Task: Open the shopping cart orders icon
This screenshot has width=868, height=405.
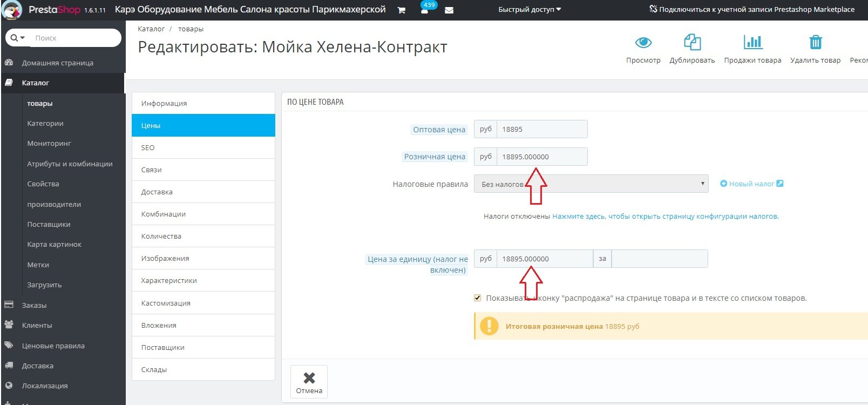Action: click(401, 10)
